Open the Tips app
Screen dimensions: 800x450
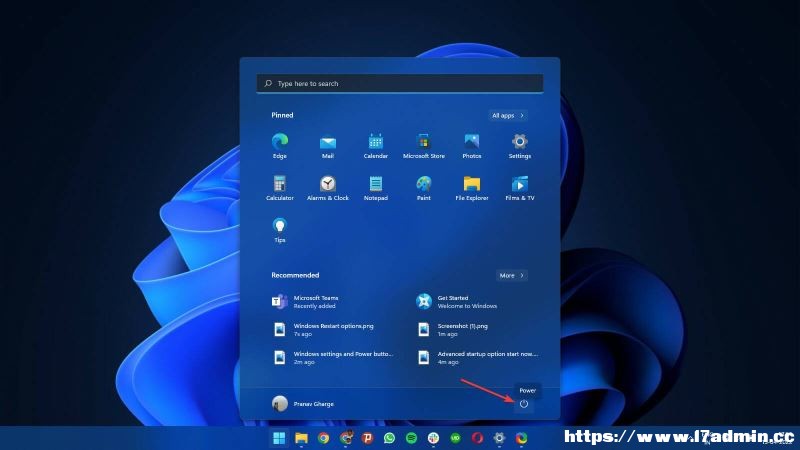[280, 230]
